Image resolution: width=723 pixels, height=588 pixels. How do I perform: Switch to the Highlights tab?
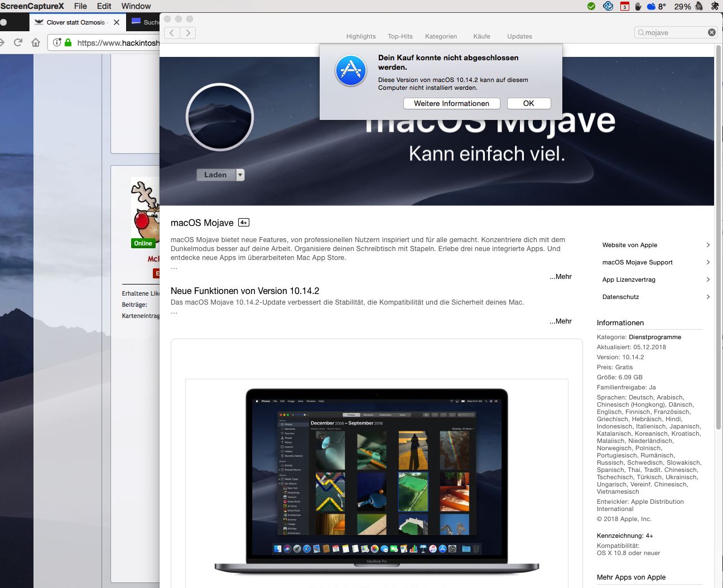361,36
